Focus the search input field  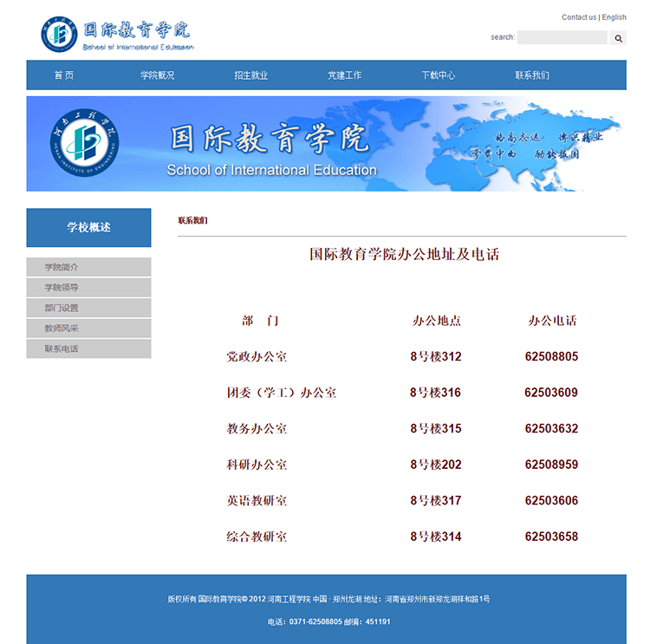click(x=562, y=38)
